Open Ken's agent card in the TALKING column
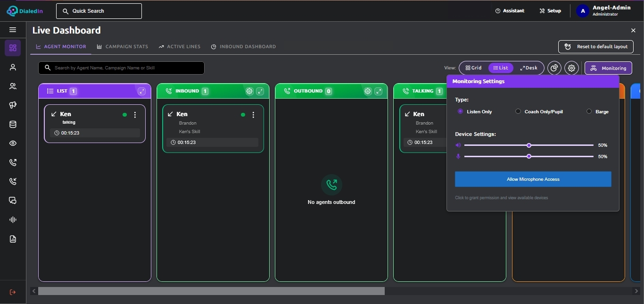This screenshot has width=644, height=304. click(423, 128)
